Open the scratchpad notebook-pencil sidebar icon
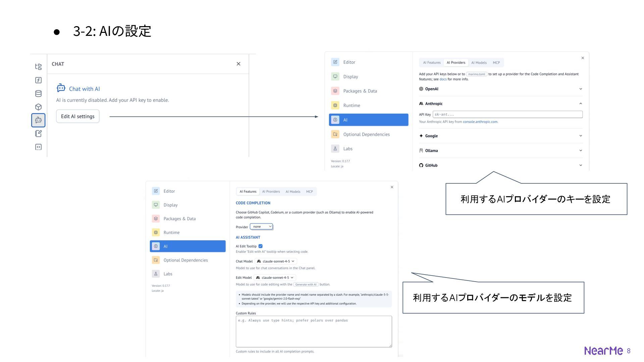The height and width of the screenshot is (362, 644). [38, 133]
